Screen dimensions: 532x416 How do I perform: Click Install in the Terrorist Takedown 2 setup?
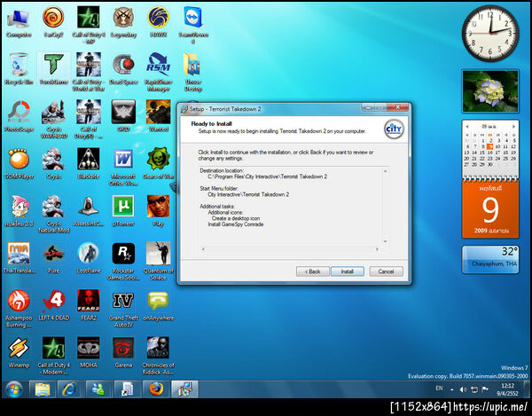tap(347, 271)
